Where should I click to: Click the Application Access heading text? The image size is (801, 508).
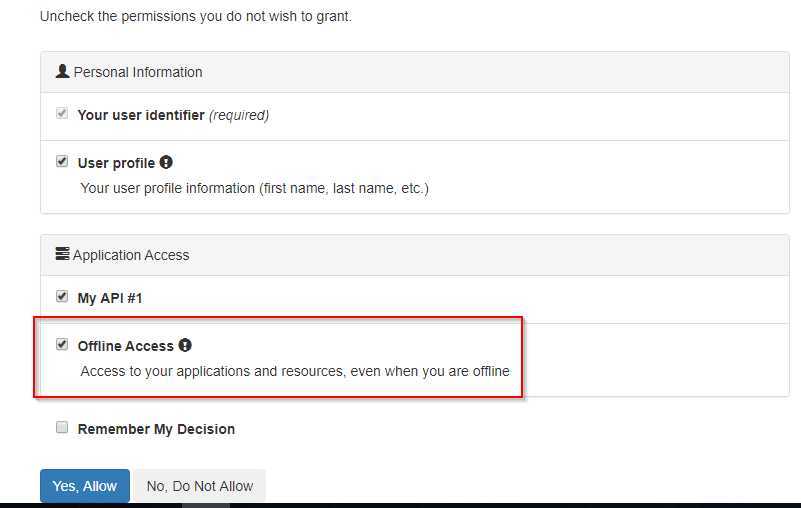131,255
